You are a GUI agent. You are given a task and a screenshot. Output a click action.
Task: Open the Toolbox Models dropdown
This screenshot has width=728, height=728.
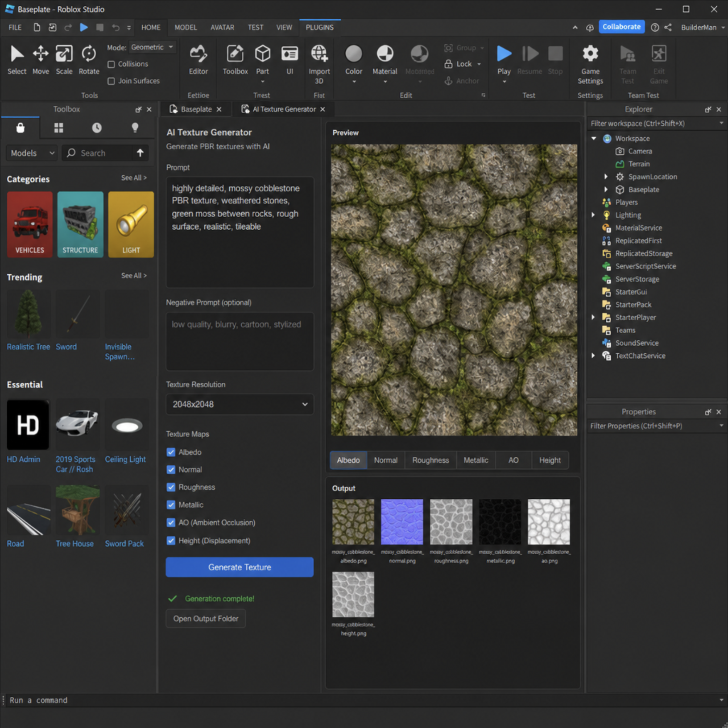(32, 153)
